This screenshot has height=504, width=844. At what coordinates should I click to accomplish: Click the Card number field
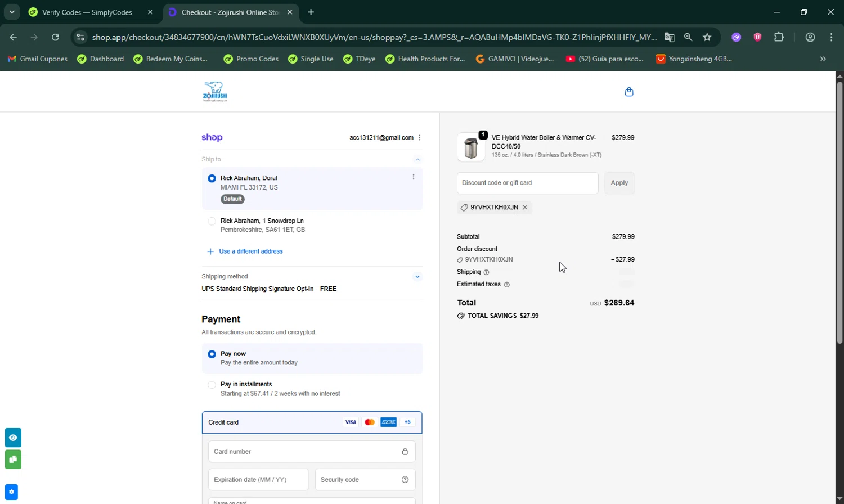click(312, 452)
